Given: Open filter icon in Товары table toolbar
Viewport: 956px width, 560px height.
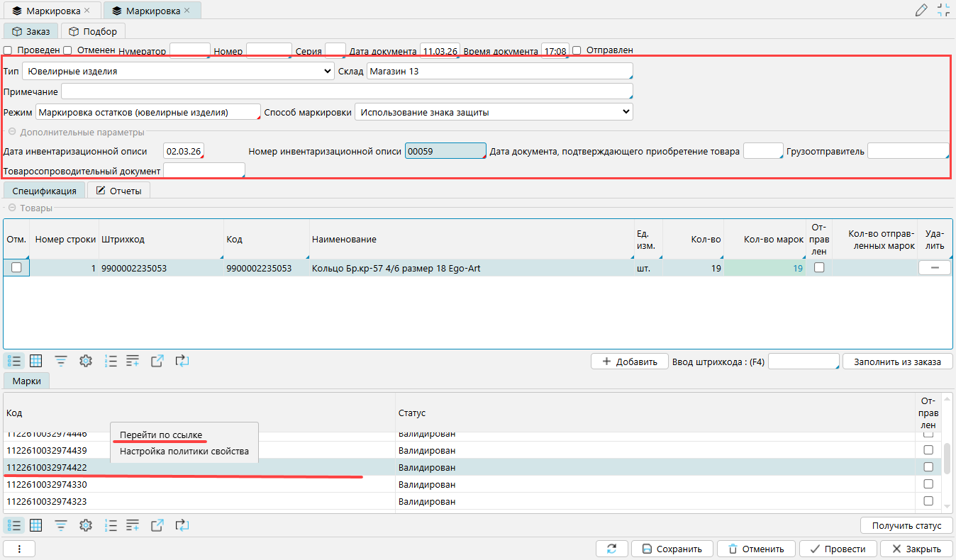Looking at the screenshot, I should (x=62, y=361).
